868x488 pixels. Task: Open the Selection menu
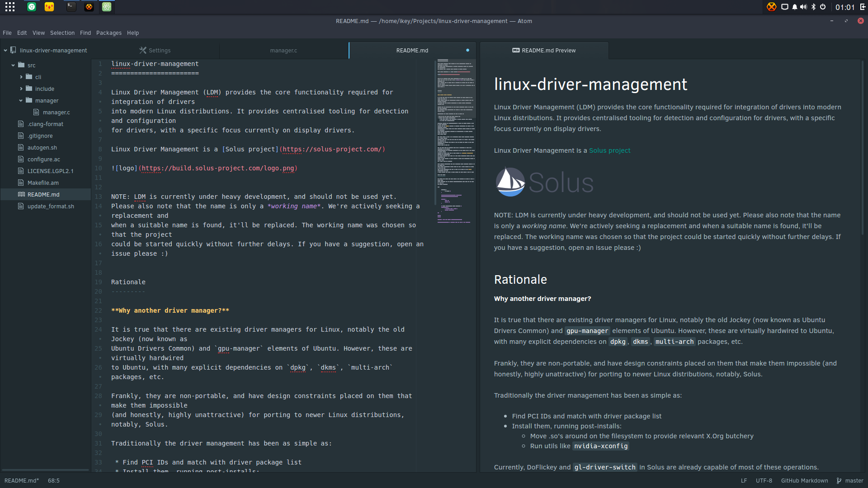62,33
